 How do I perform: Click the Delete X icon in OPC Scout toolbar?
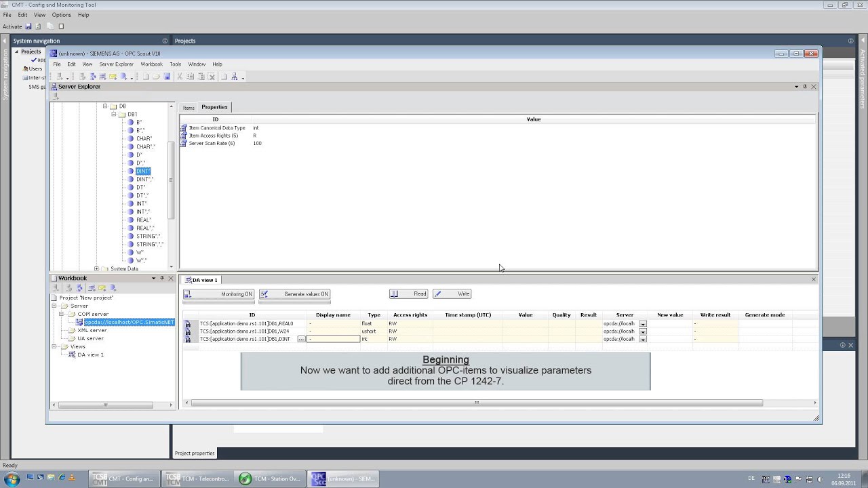click(x=212, y=77)
